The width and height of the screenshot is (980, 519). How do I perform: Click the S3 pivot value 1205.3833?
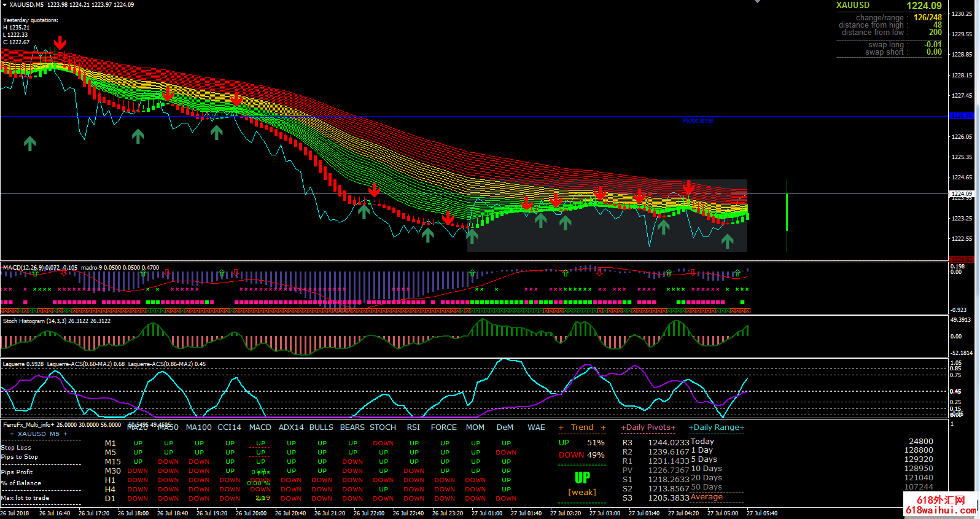point(669,498)
